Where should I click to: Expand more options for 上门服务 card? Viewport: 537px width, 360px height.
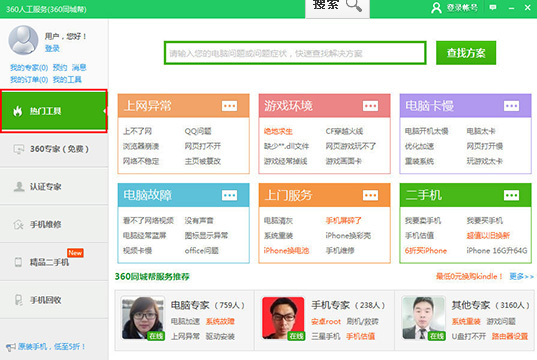pos(370,195)
